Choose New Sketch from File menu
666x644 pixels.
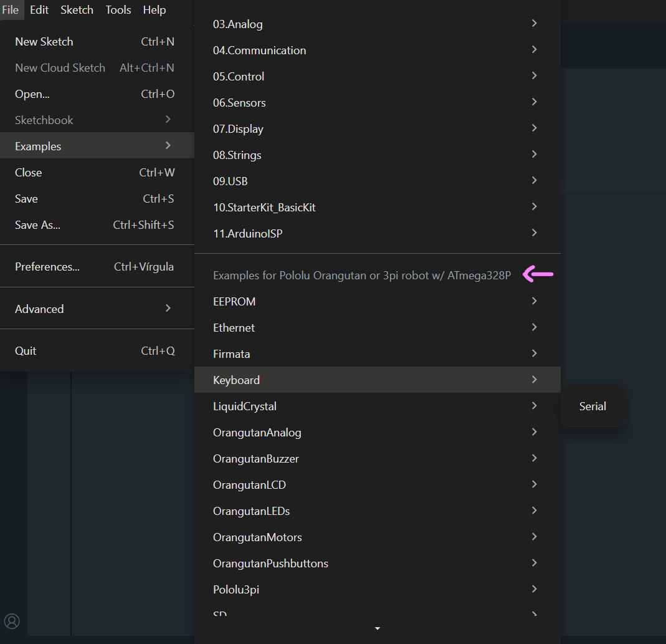(97, 42)
